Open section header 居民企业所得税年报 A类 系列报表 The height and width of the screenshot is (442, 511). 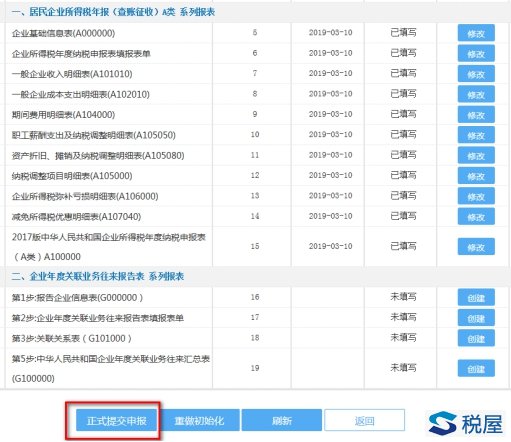tap(113, 12)
